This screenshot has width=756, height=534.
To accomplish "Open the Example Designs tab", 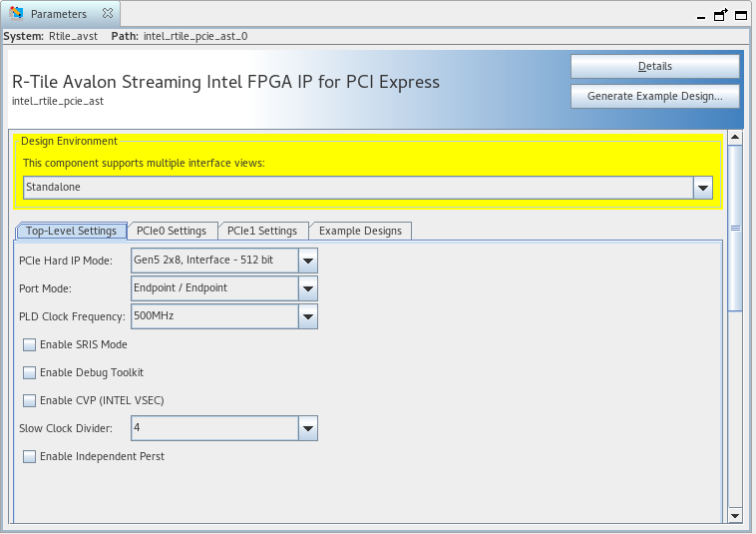I will tap(360, 232).
